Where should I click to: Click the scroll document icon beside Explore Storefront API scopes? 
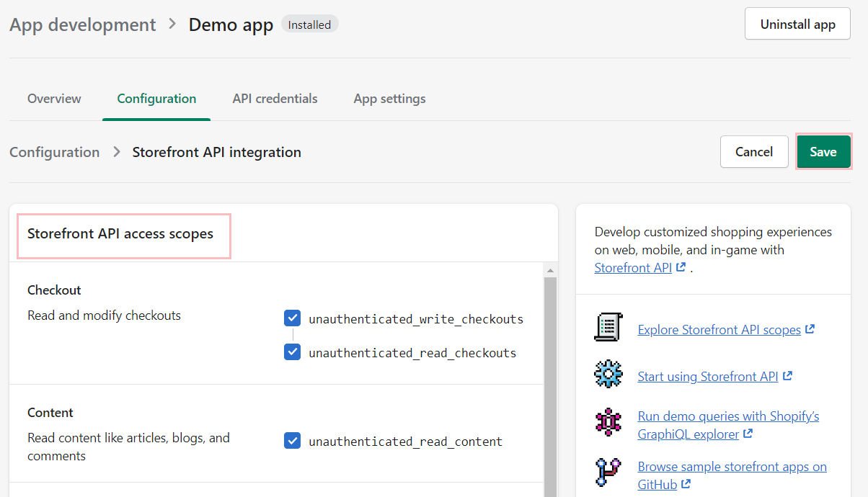(x=608, y=327)
